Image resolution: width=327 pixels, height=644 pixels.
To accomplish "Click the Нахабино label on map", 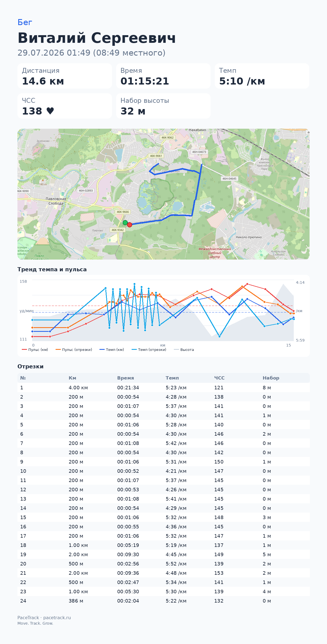I will (197, 130).
